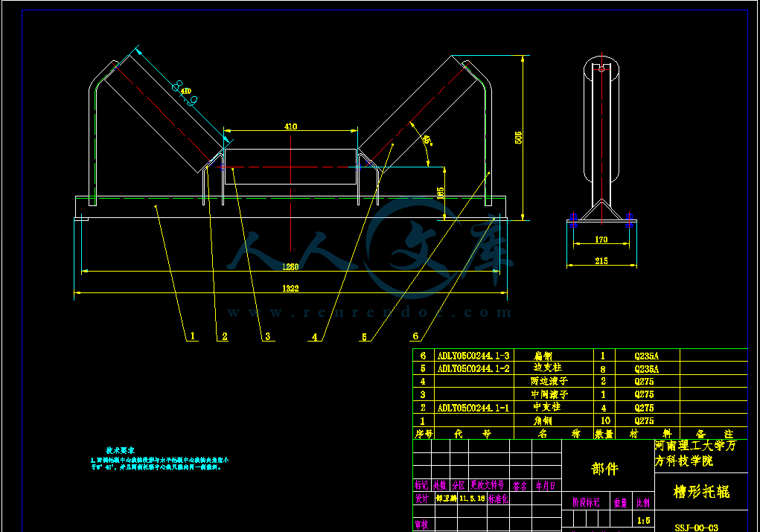760x532 pixels.
Task: Select the 1260 horizontal dimension text
Action: pyautogui.click(x=290, y=266)
